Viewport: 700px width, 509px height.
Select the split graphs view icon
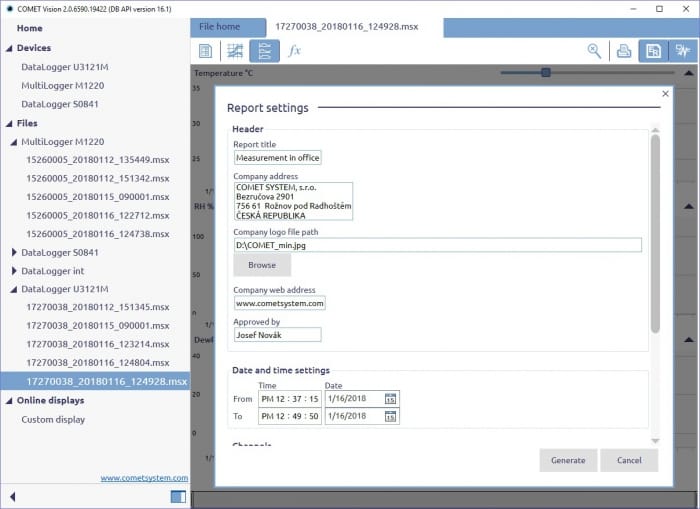(x=264, y=51)
